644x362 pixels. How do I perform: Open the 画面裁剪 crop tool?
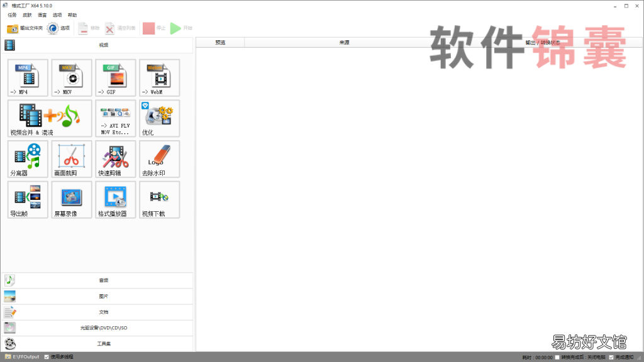(x=72, y=159)
